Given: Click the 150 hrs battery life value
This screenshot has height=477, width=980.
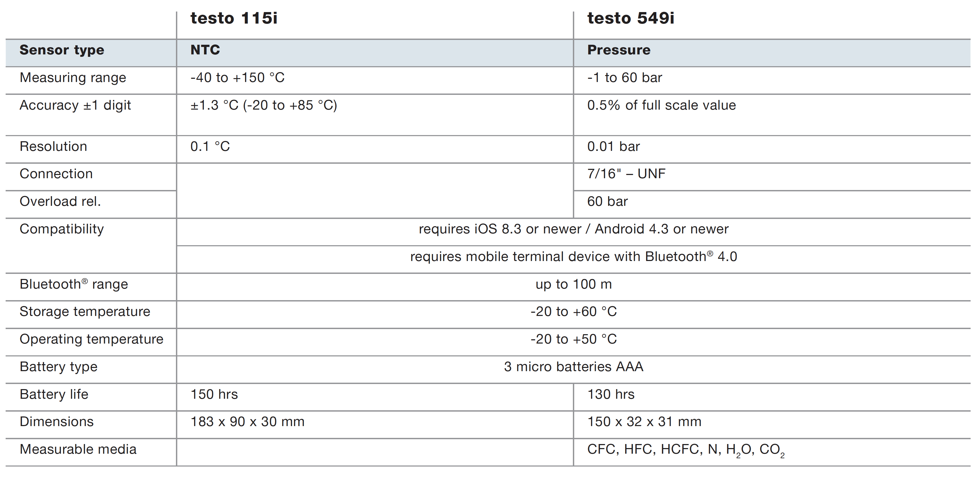Looking at the screenshot, I should click(214, 394).
